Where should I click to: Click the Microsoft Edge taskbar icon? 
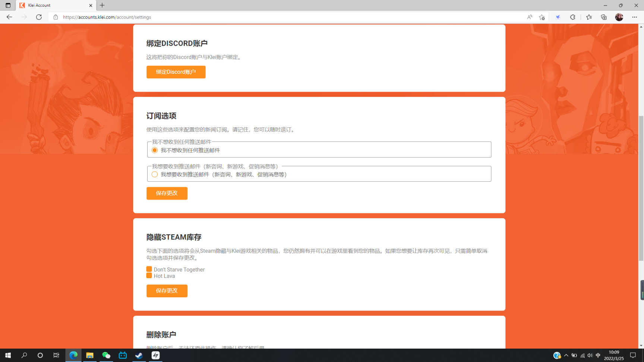[x=73, y=355]
